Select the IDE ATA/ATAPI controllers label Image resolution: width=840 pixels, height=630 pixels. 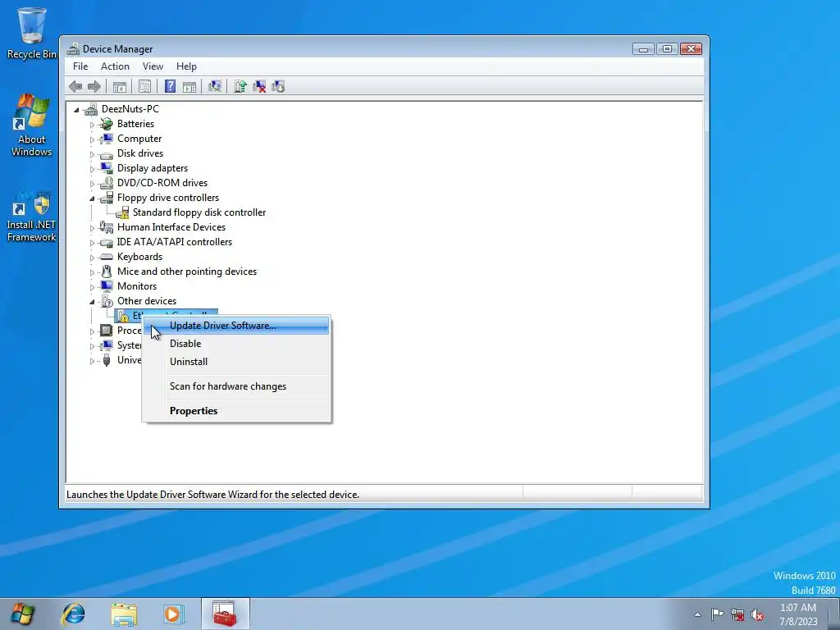pos(175,242)
